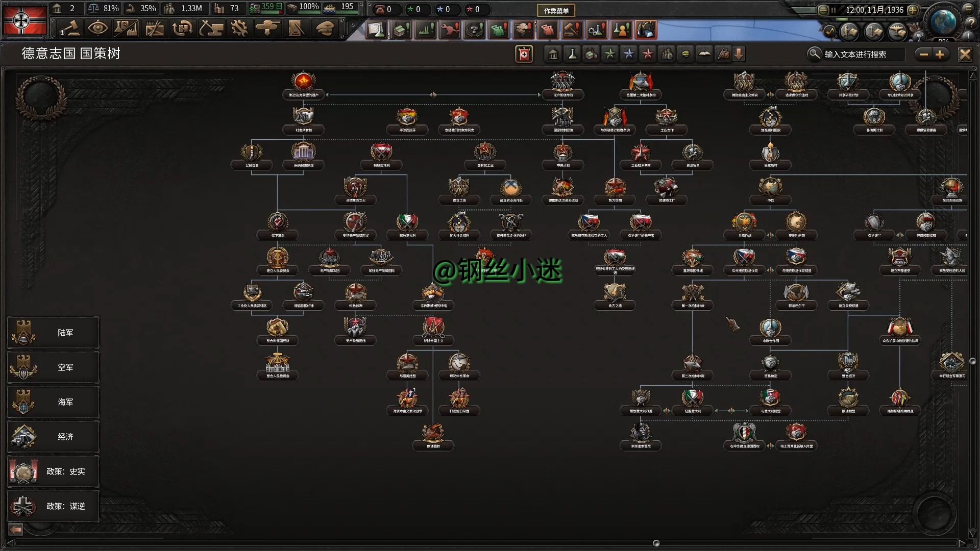Expand more filters with down arrow
Viewport: 980px width, 551px height.
[x=739, y=54]
